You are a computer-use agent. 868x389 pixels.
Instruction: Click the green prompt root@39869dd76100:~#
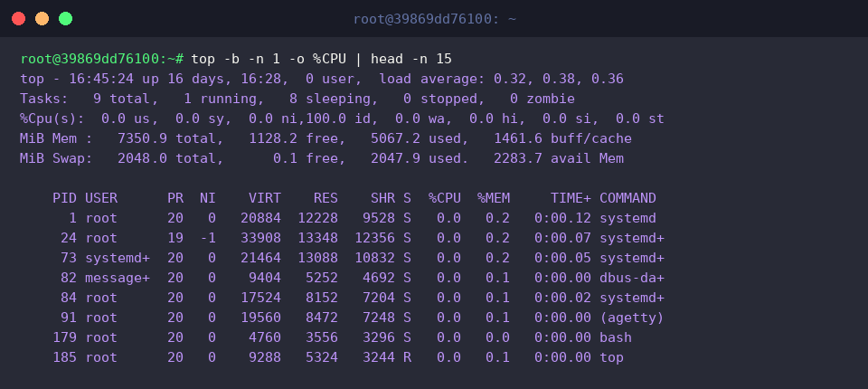(102, 59)
